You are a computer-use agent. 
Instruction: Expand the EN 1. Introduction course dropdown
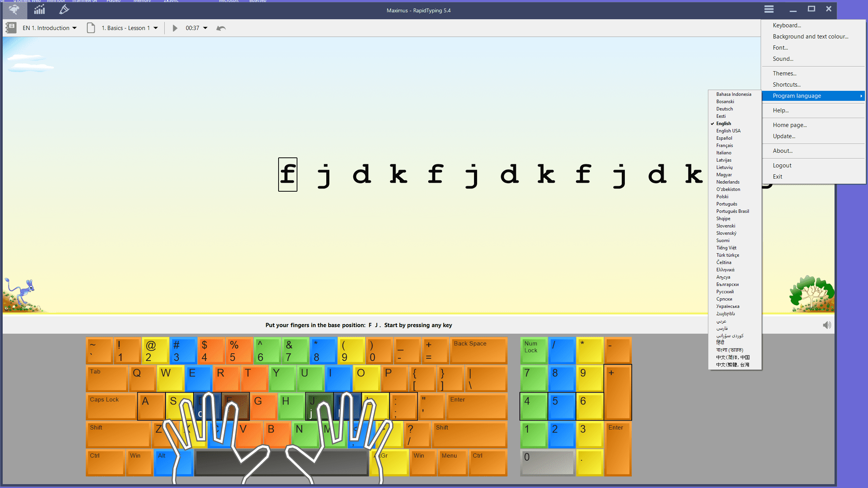(74, 28)
